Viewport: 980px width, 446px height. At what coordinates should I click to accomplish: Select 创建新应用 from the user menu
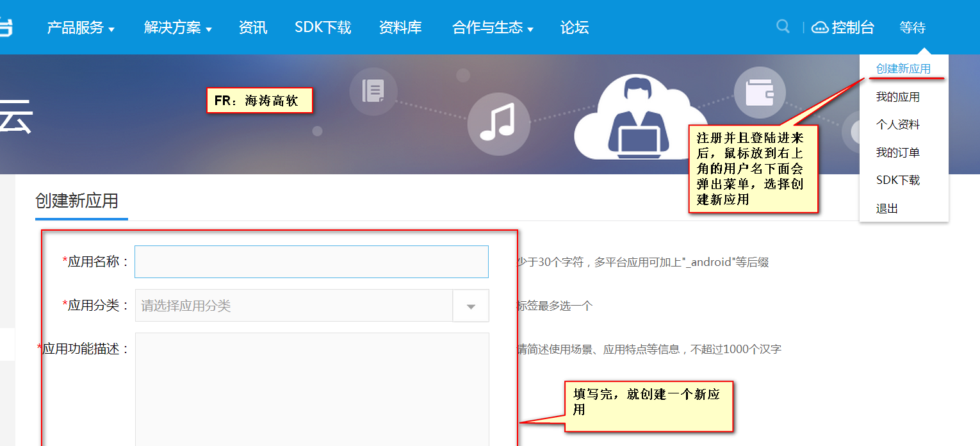click(x=904, y=68)
